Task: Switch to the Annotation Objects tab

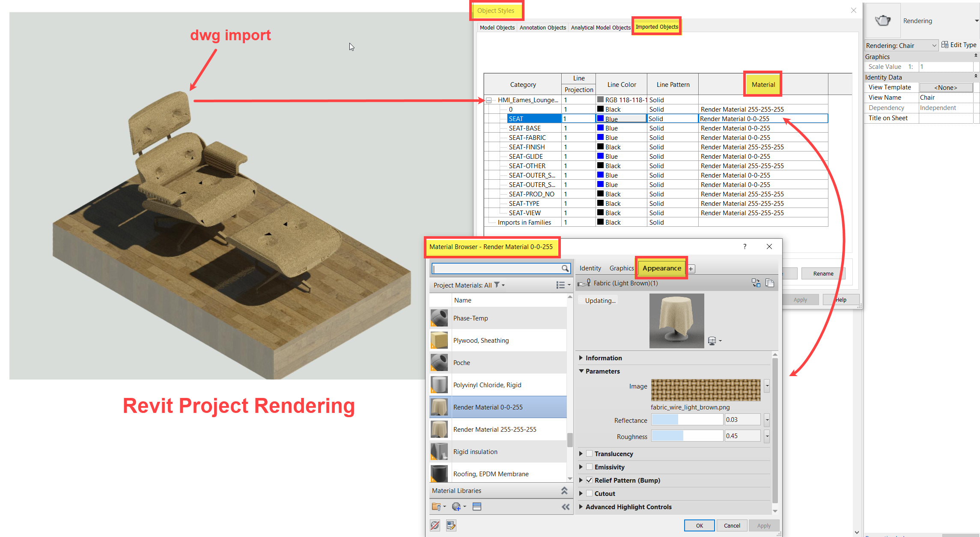Action: click(x=542, y=27)
